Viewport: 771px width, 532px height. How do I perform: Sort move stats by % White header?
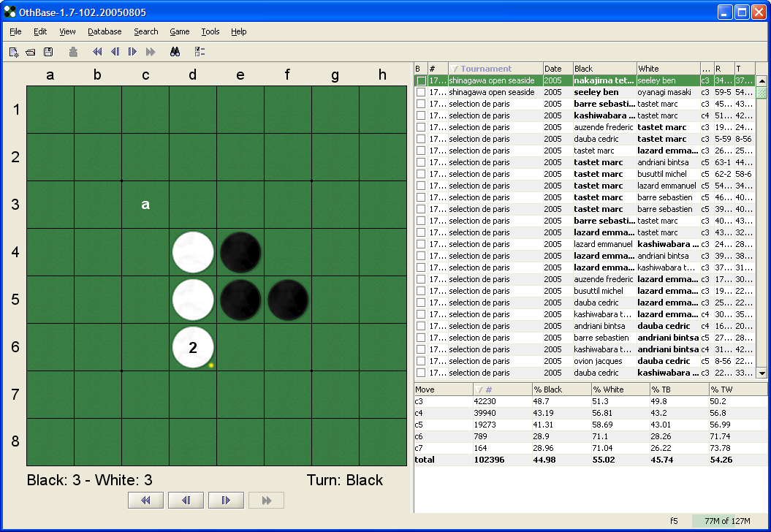[x=620, y=389]
